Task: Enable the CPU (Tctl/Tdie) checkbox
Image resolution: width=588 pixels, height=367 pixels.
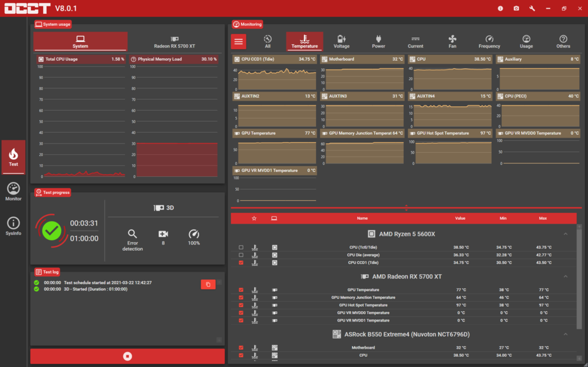Action: [241, 248]
